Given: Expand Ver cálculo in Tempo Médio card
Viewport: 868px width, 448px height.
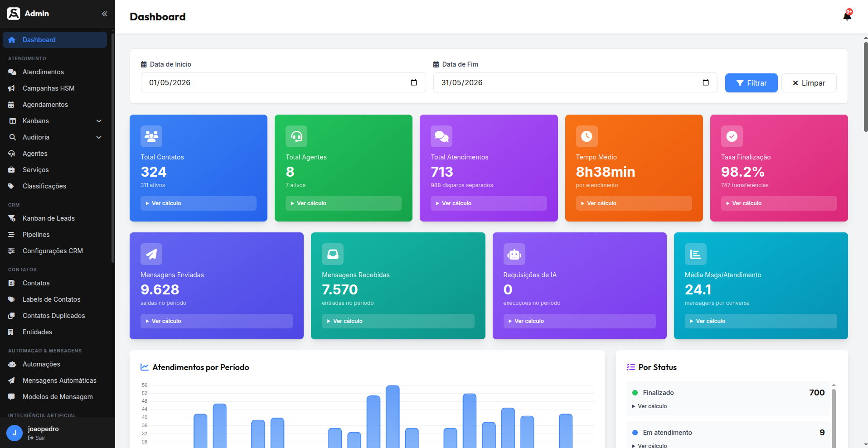Looking at the screenshot, I should (634, 203).
